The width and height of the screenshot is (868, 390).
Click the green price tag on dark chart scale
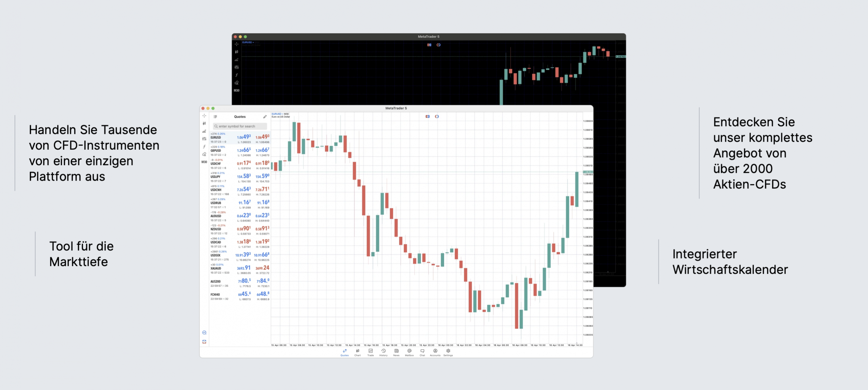[621, 57]
